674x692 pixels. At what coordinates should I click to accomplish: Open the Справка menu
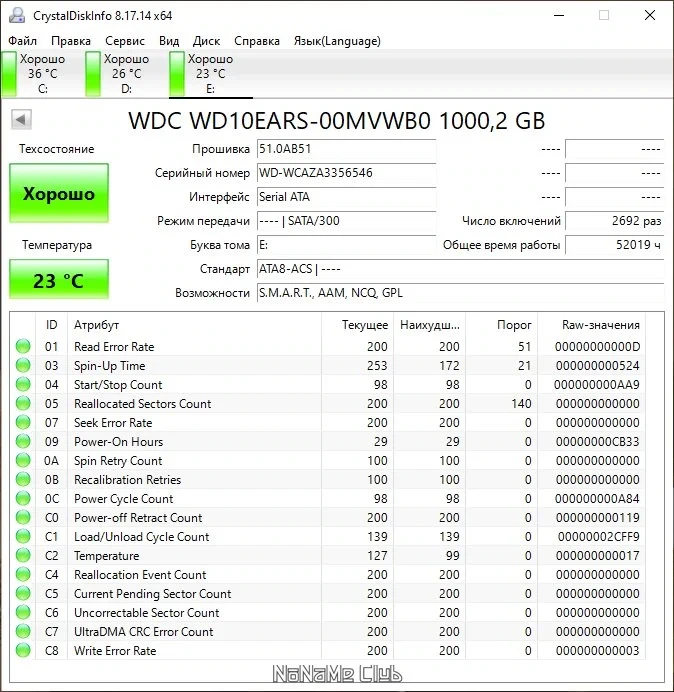click(x=256, y=41)
